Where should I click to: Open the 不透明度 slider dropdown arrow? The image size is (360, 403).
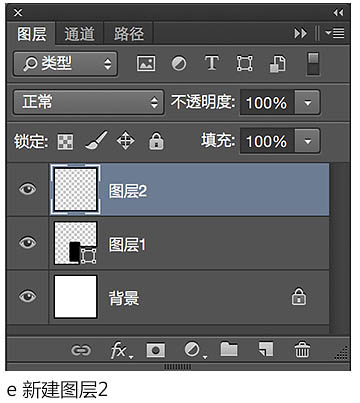pyautogui.click(x=307, y=102)
